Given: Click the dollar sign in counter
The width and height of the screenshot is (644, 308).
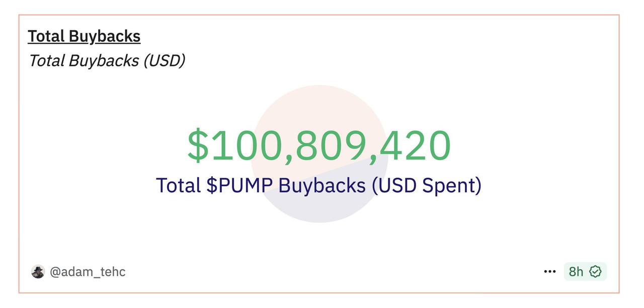Looking at the screenshot, I should click(197, 146).
